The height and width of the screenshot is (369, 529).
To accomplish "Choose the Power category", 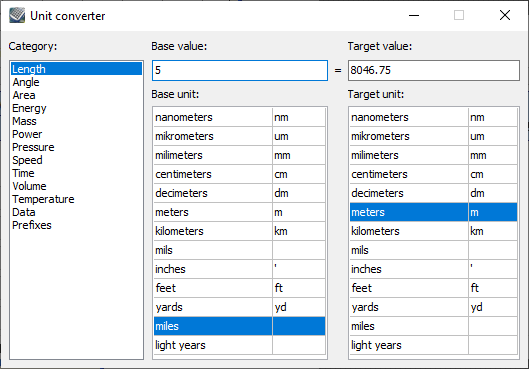I will pos(76,134).
